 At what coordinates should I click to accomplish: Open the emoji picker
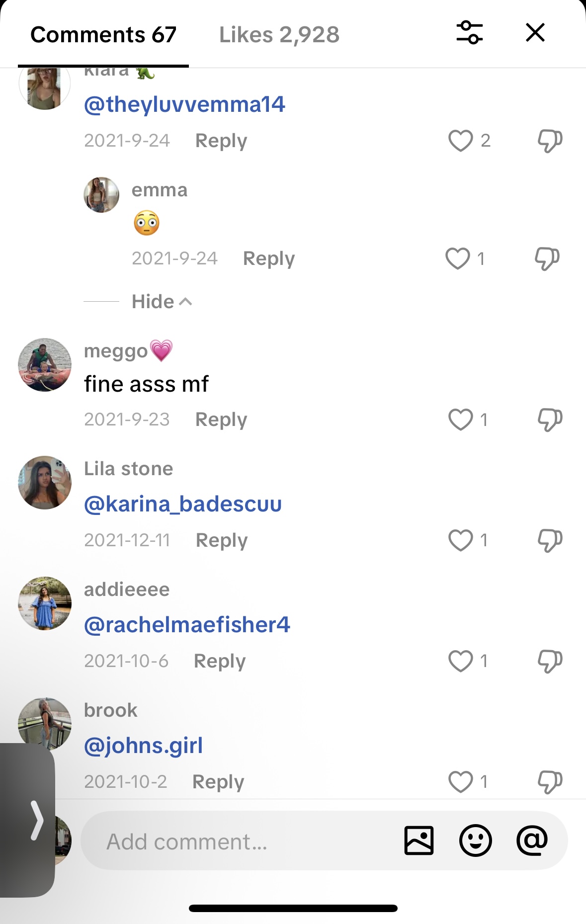point(475,841)
